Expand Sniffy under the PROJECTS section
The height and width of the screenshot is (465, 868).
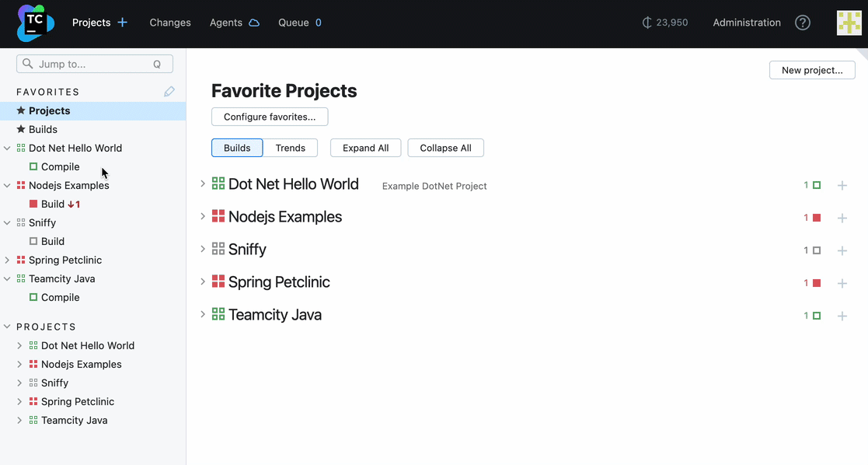(19, 383)
